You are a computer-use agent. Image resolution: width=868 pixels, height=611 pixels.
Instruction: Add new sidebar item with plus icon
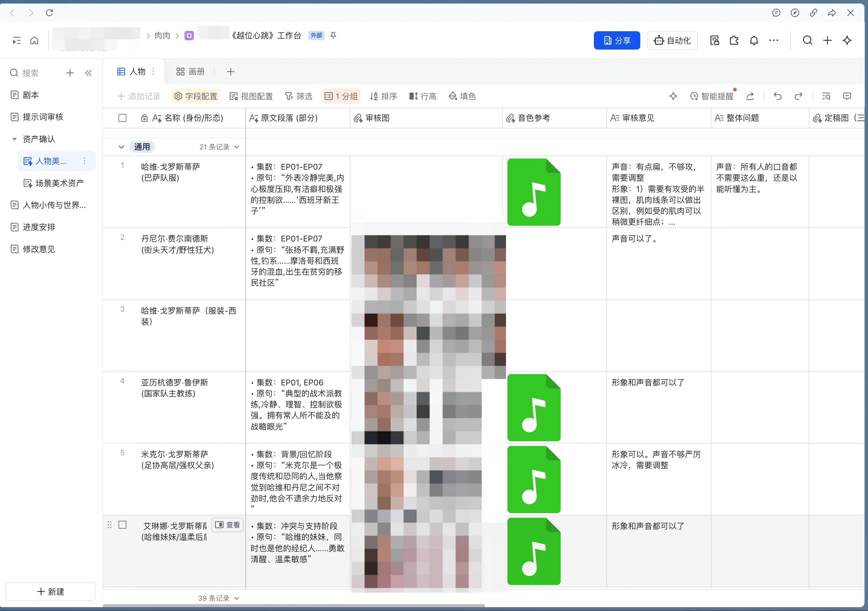[70, 73]
